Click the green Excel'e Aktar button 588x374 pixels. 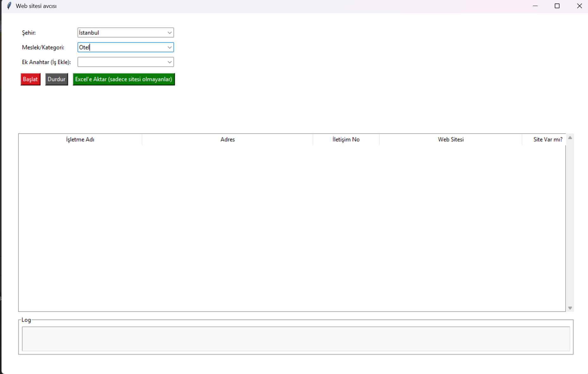[x=123, y=79]
